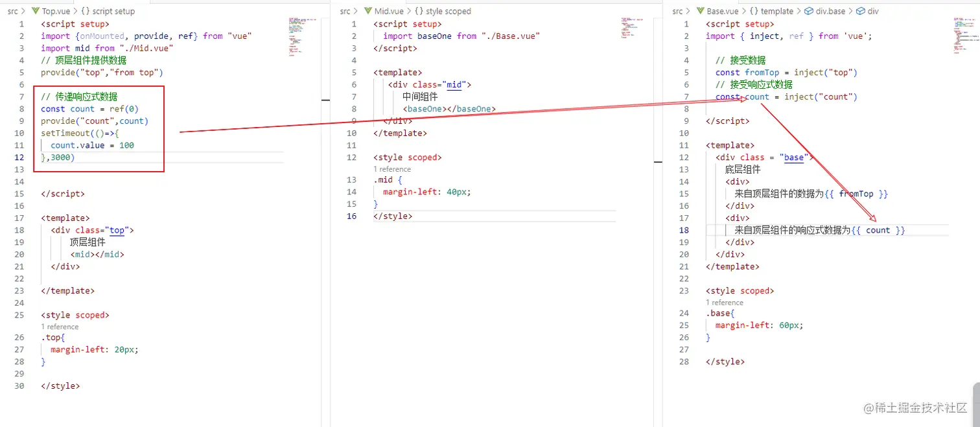Open 'div.base' breadcrumb symbol
This screenshot has height=427, width=980.
tap(830, 11)
